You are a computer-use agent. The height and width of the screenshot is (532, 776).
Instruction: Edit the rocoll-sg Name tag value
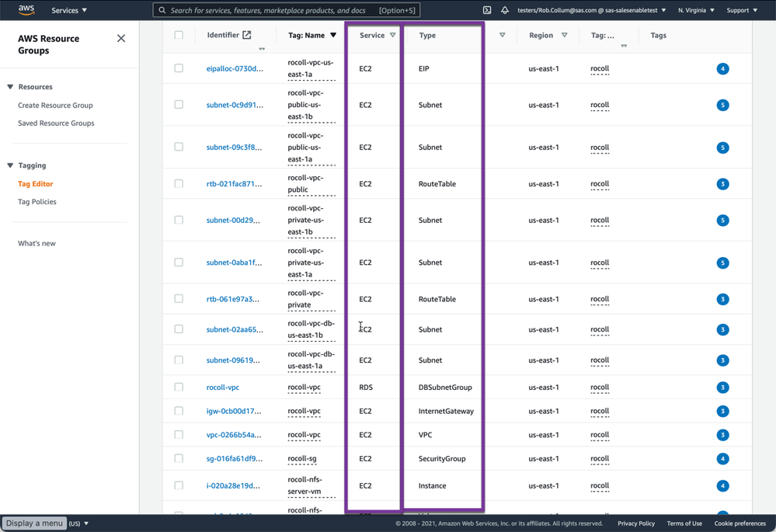[302, 459]
